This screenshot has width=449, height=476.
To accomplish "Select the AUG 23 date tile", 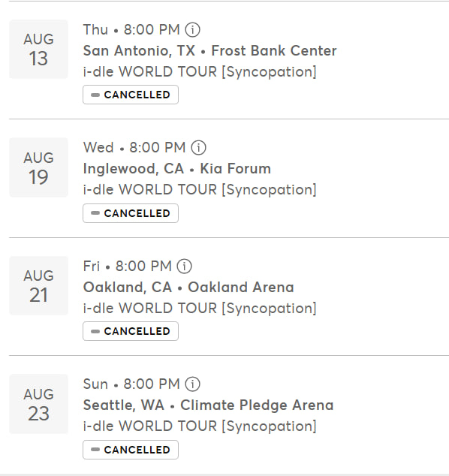I will [x=38, y=404].
